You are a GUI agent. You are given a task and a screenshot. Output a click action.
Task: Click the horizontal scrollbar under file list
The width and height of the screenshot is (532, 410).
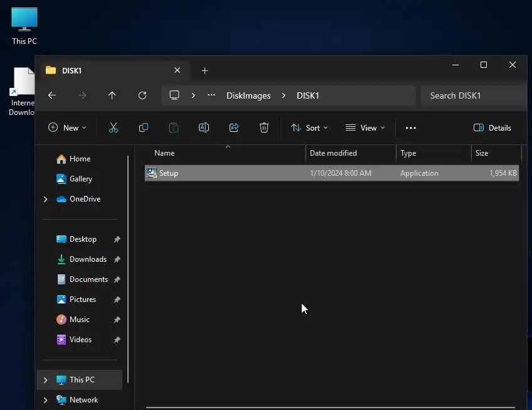tap(331, 407)
